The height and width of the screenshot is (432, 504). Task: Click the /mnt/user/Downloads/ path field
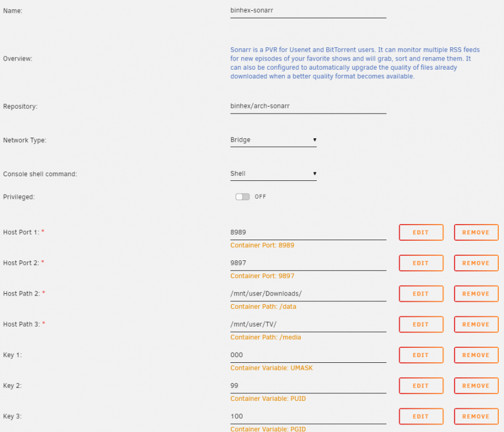(x=308, y=294)
